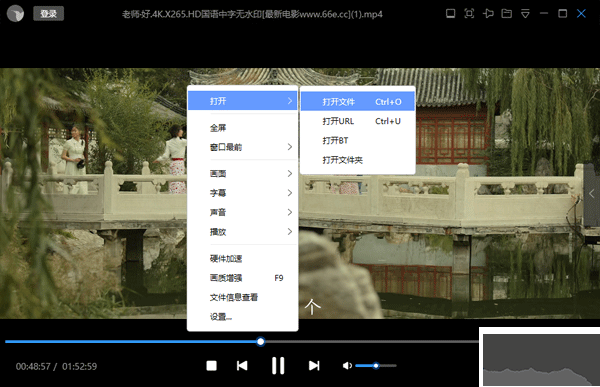Mute the volume speaker icon
Viewport: 600px width, 387px height.
click(x=347, y=366)
